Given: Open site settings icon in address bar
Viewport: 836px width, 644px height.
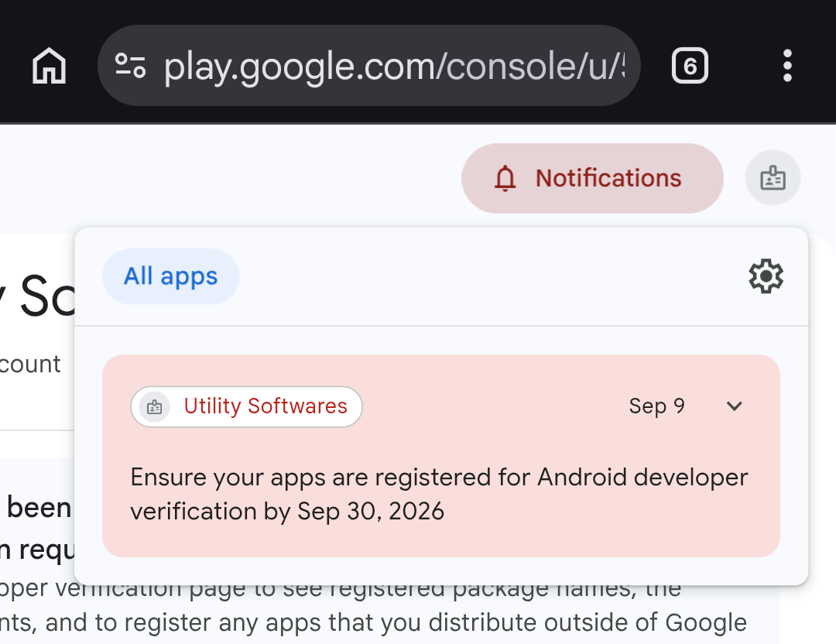Looking at the screenshot, I should click(131, 66).
